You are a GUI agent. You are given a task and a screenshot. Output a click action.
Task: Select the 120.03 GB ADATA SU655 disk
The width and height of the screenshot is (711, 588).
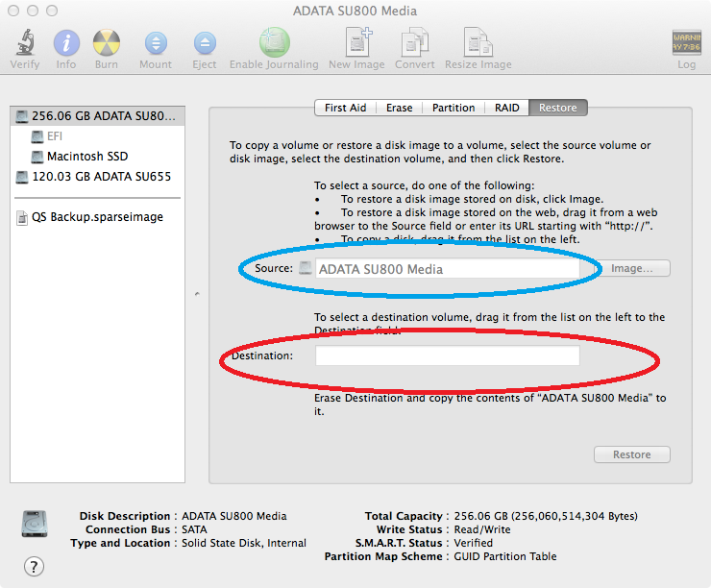pos(97,177)
